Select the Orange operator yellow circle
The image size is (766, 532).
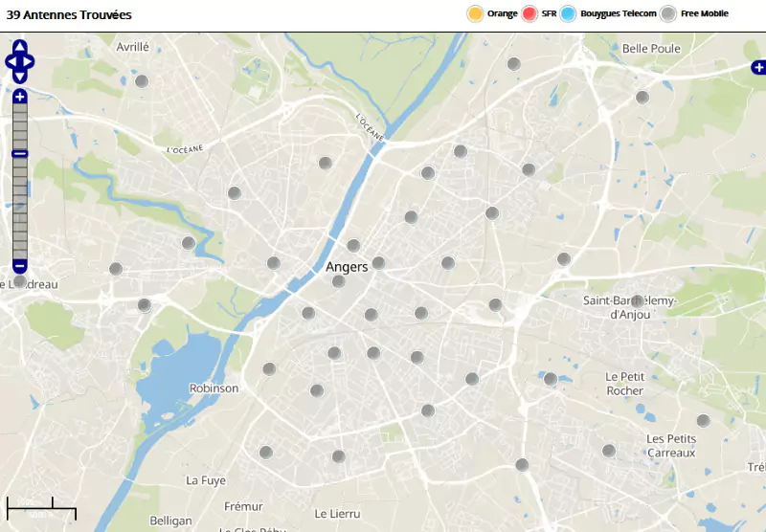pos(474,13)
